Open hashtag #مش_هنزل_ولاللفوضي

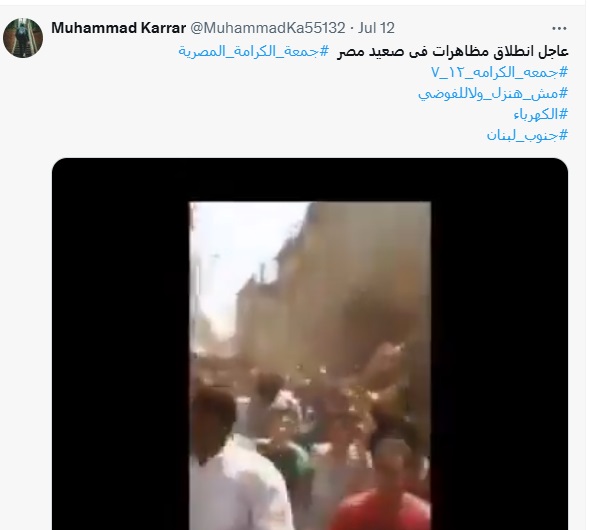493,93
